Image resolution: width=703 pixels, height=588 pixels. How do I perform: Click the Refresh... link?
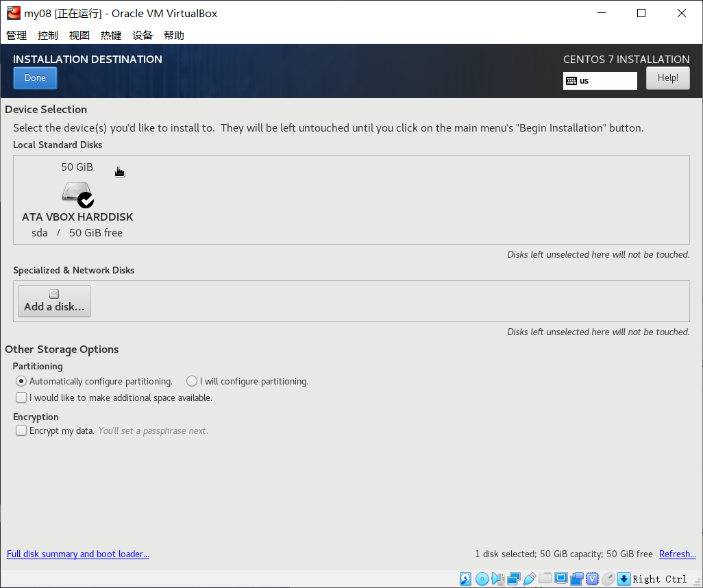(678, 554)
